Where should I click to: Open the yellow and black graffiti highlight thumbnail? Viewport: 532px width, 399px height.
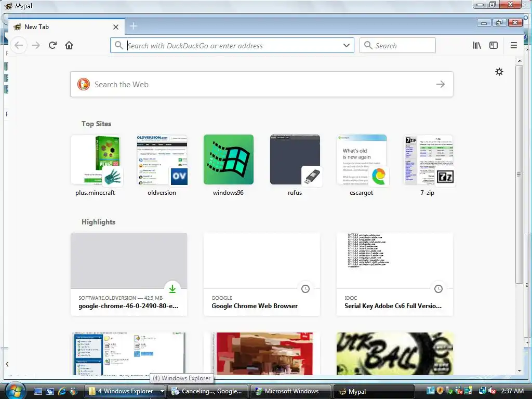[395, 353]
